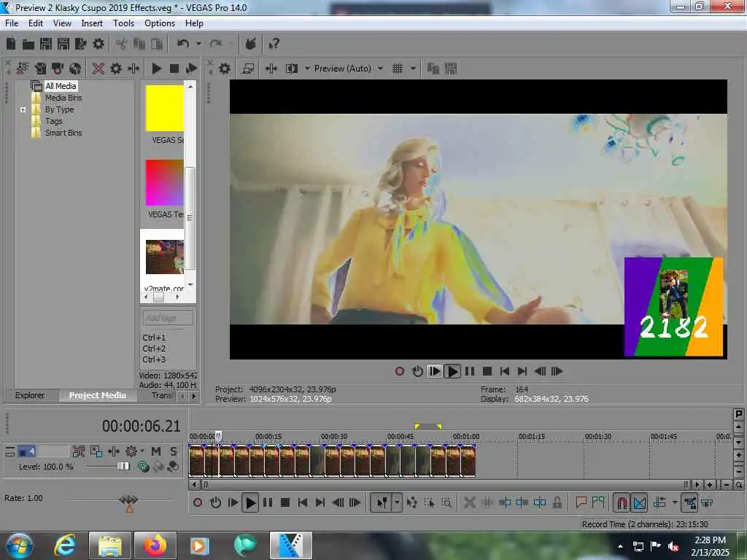Image resolution: width=747 pixels, height=560 pixels.
Task: Go to Start button under video preview
Action: point(505,371)
